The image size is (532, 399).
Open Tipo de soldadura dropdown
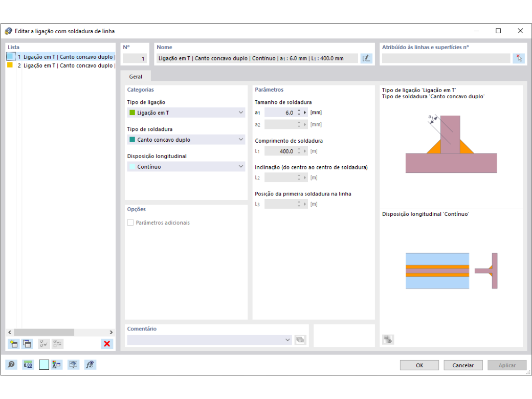tap(186, 140)
